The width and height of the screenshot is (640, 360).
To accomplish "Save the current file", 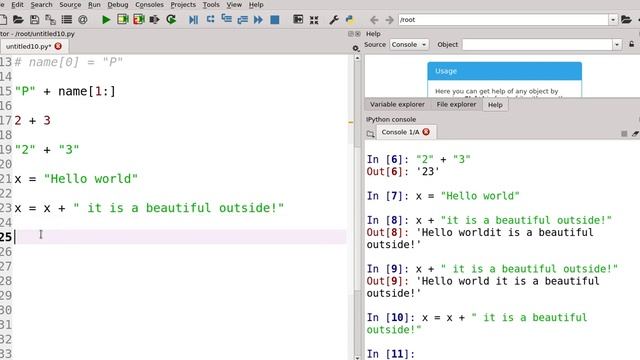I will click(x=34, y=19).
